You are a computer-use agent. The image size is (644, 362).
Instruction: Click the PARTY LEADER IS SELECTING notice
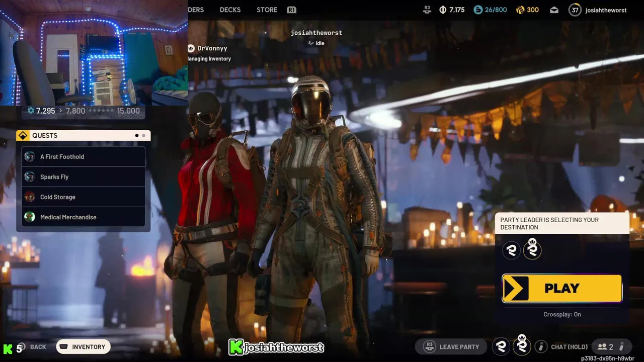[x=562, y=223]
